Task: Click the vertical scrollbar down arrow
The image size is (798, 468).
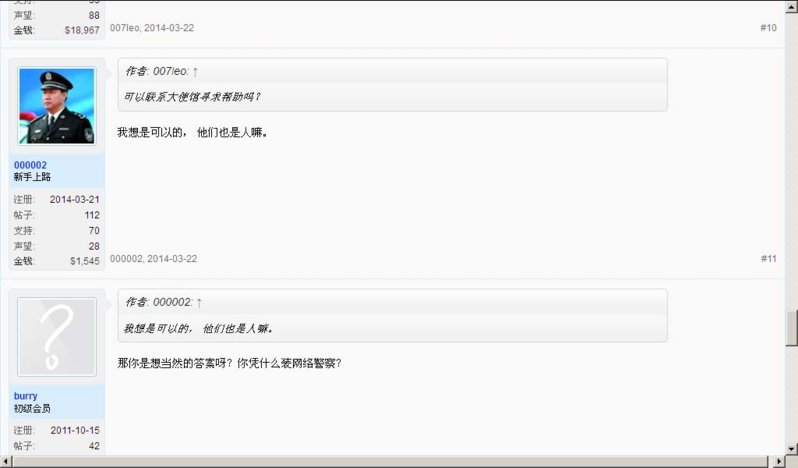Action: (791, 449)
